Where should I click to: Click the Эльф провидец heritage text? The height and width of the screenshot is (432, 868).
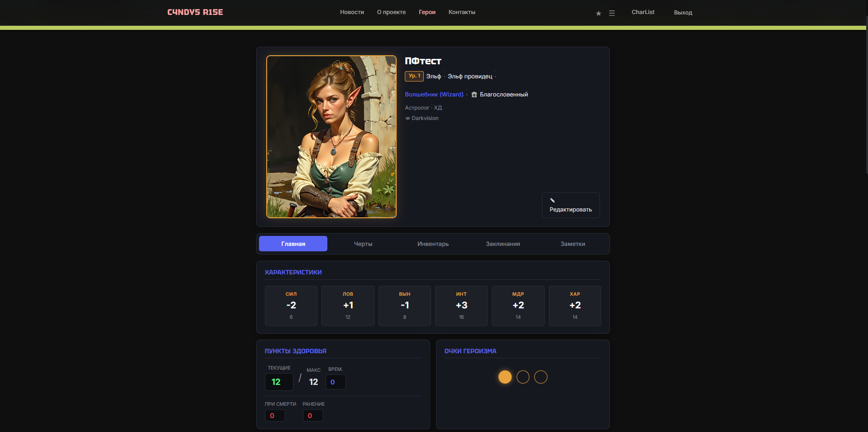pos(470,77)
